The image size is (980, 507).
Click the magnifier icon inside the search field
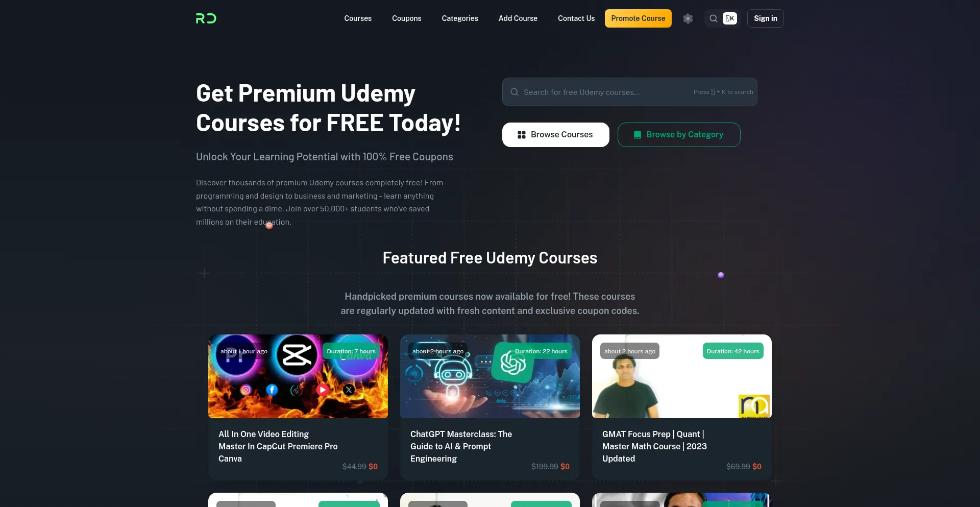(x=514, y=92)
